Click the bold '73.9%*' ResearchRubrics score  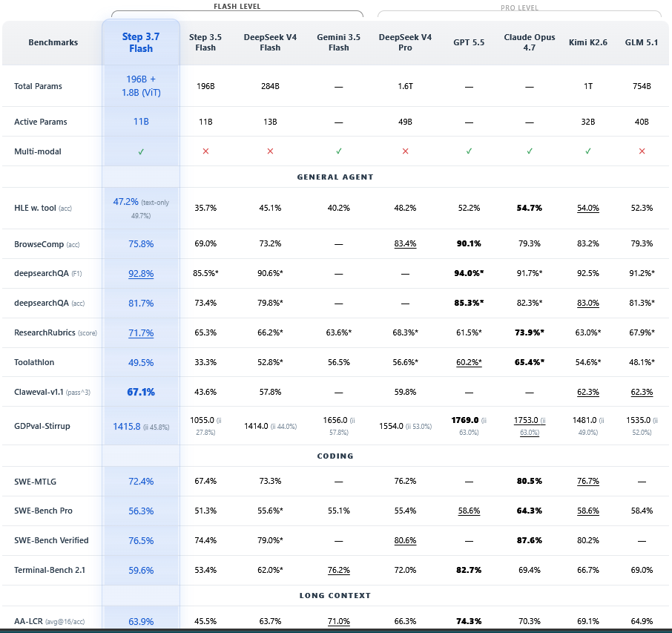[530, 332]
